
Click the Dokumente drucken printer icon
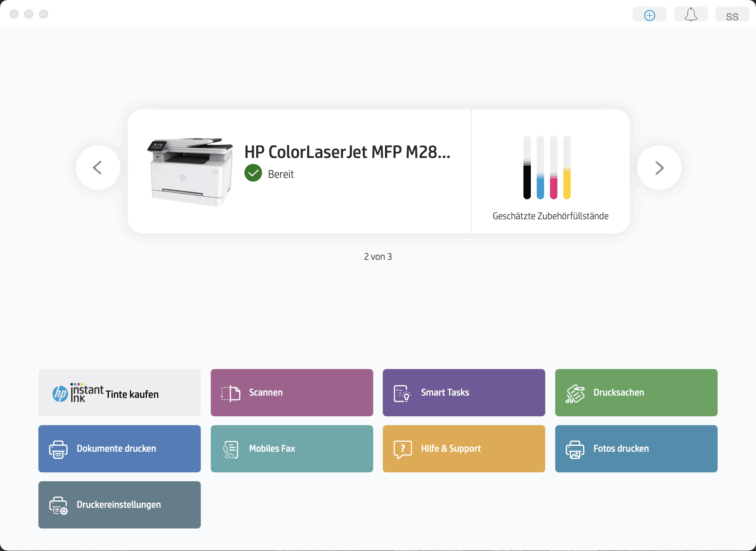pos(58,450)
